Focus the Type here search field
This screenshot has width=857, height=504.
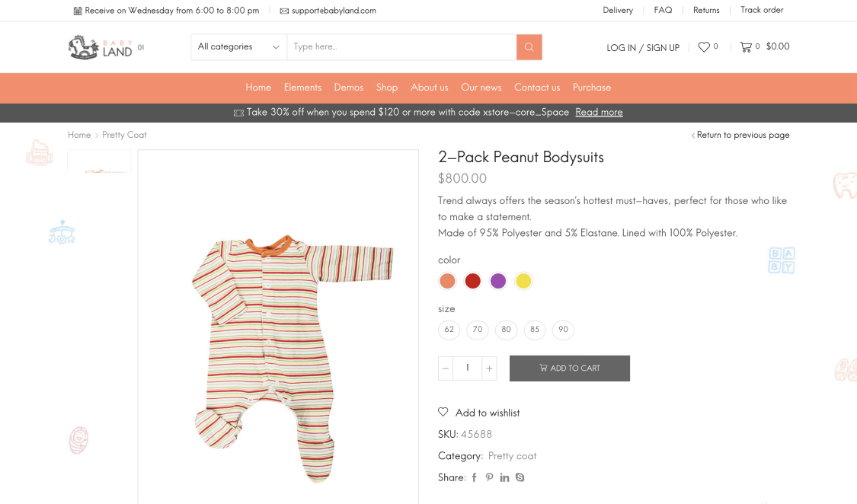pyautogui.click(x=401, y=47)
